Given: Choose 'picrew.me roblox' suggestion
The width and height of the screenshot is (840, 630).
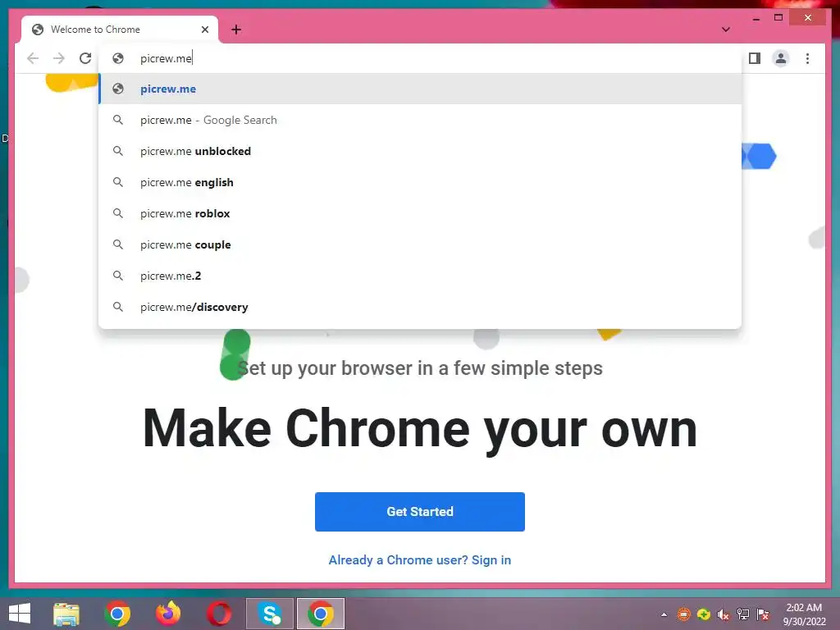Looking at the screenshot, I should 420,213.
